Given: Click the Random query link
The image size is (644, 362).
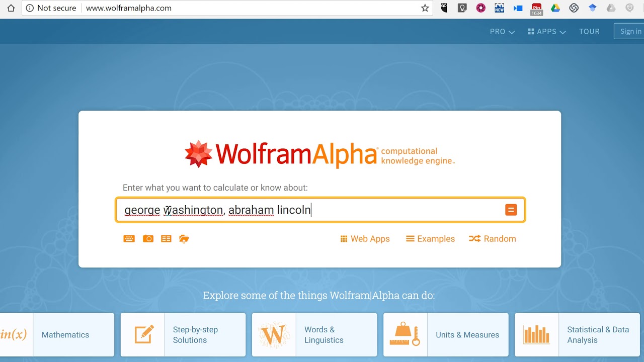Looking at the screenshot, I should [x=493, y=239].
